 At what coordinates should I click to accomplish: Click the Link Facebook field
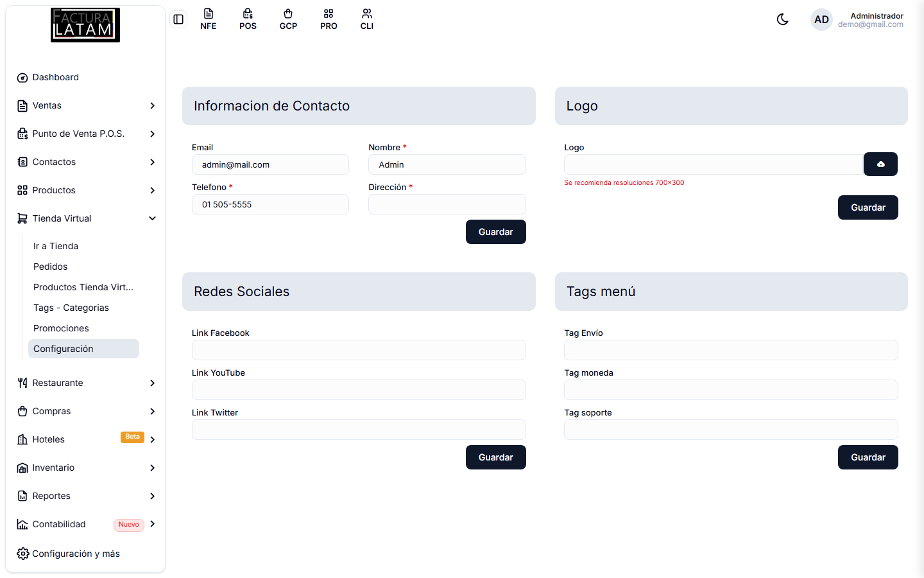(359, 350)
